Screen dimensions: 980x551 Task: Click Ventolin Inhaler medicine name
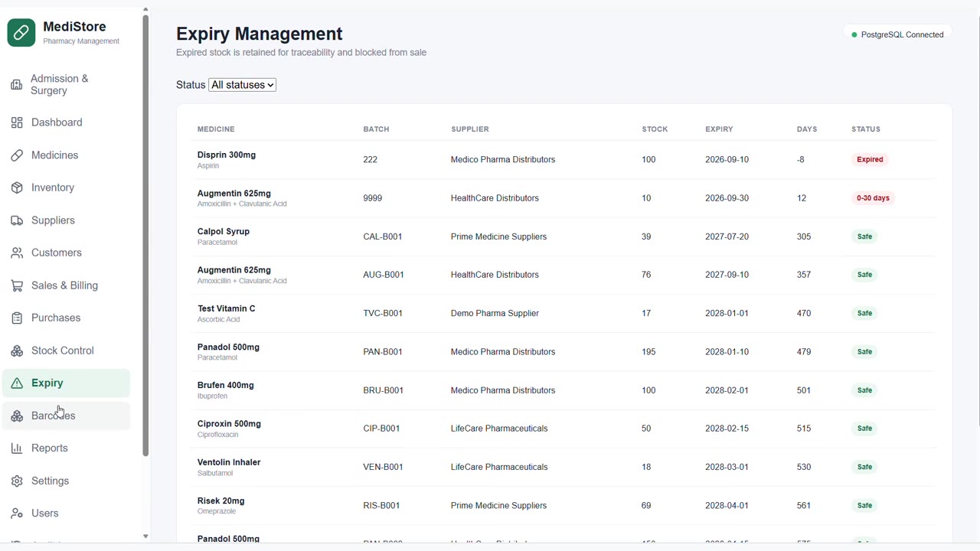(x=229, y=462)
